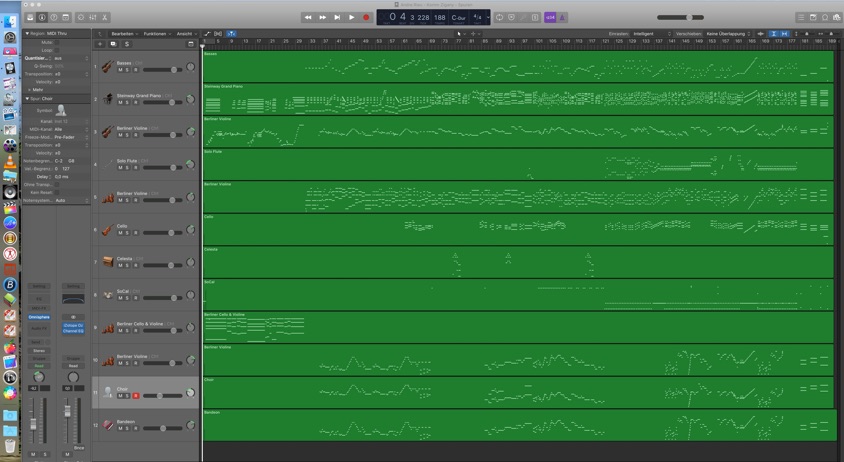Click the Basses track instrument icon

[108, 67]
